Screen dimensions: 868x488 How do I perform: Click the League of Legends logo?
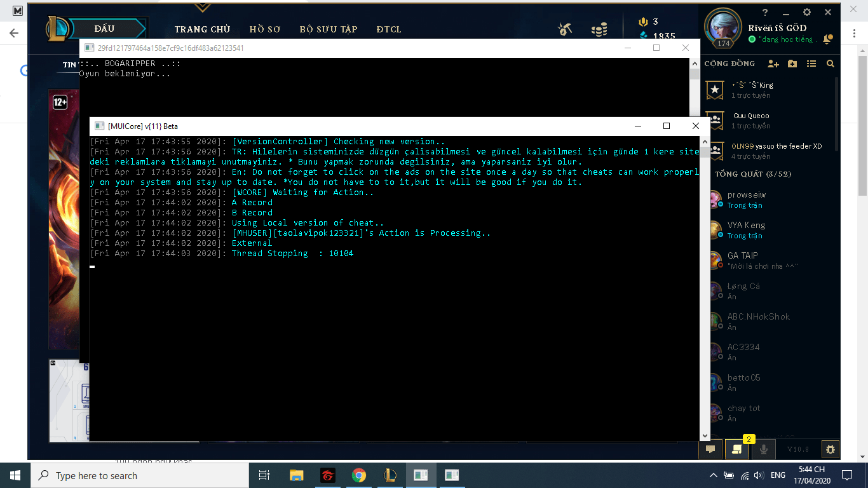57,29
